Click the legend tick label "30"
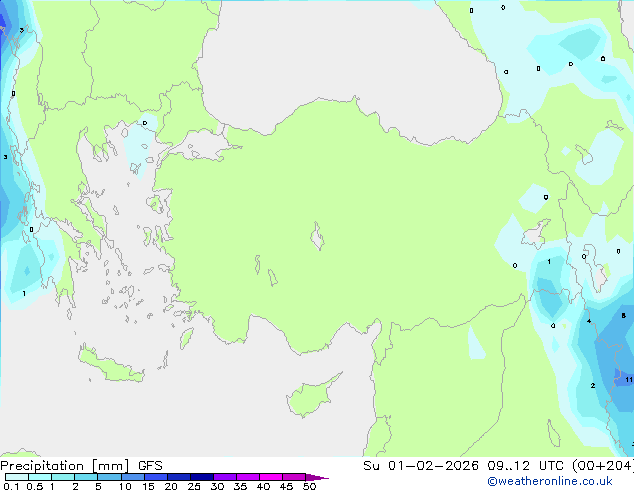Screen dimensions: 634x490 tap(217, 486)
